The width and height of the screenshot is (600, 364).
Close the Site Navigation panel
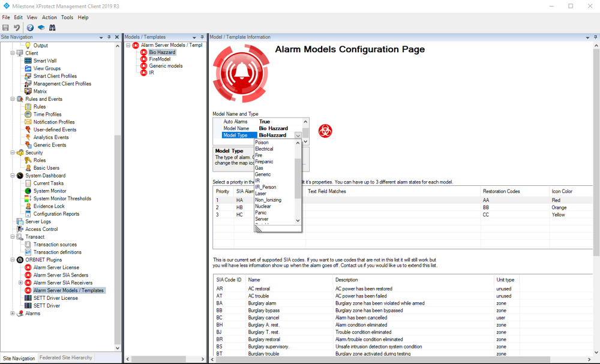[116, 37]
